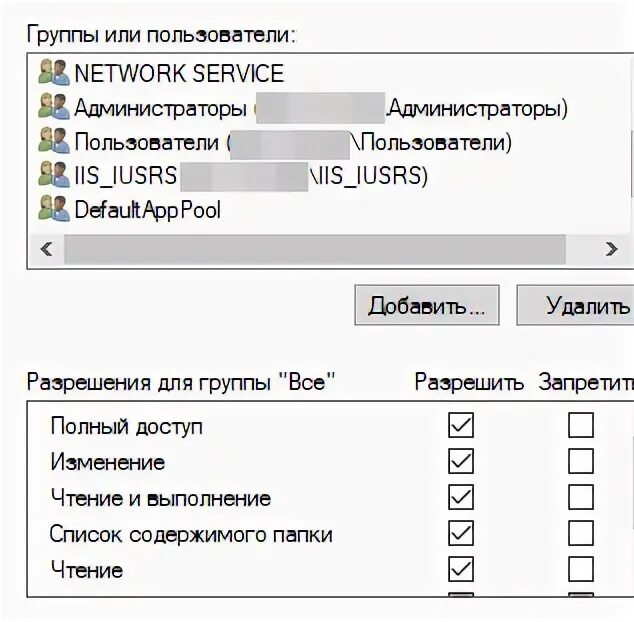Viewport: 634px width, 622px height.
Task: Toggle allow checkbox for Изменение
Action: pyautogui.click(x=461, y=461)
